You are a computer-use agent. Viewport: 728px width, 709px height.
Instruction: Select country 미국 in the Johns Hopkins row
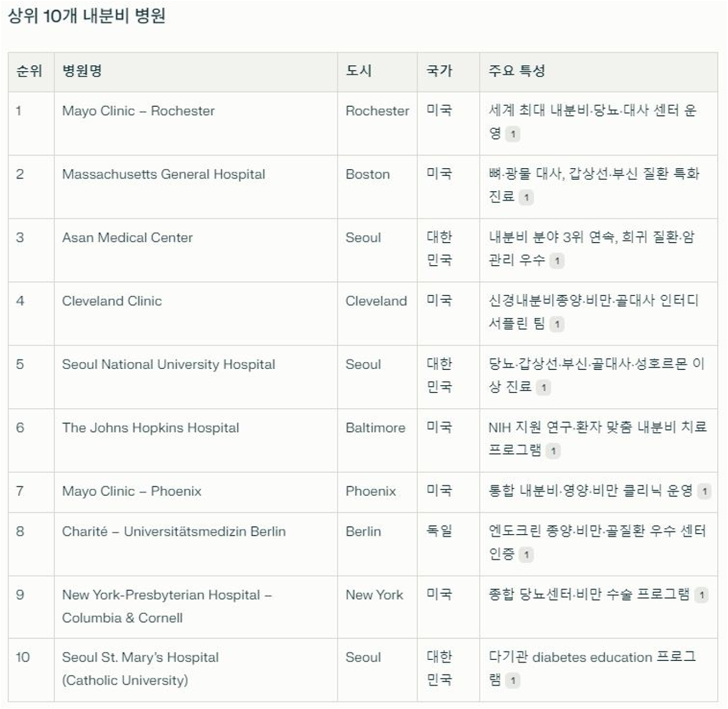coord(439,427)
